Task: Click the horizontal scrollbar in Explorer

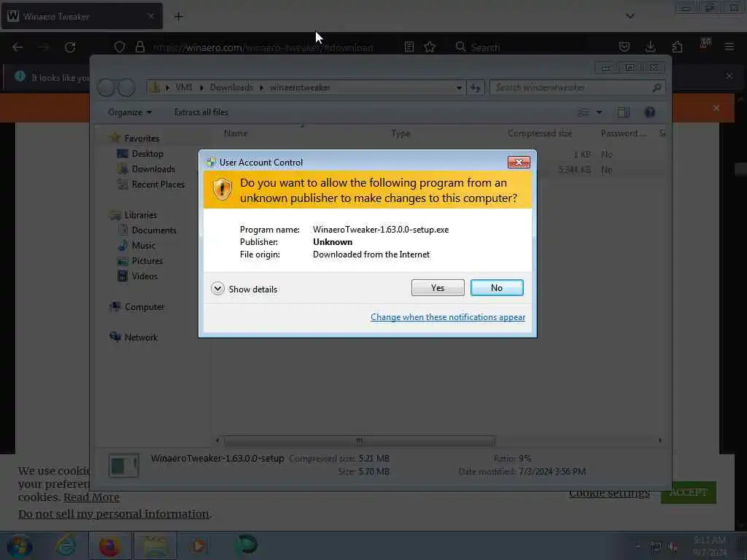Action: (359, 440)
